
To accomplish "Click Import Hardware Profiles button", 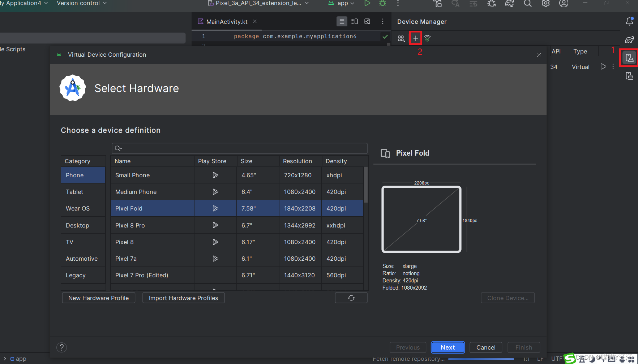I will pyautogui.click(x=184, y=298).
